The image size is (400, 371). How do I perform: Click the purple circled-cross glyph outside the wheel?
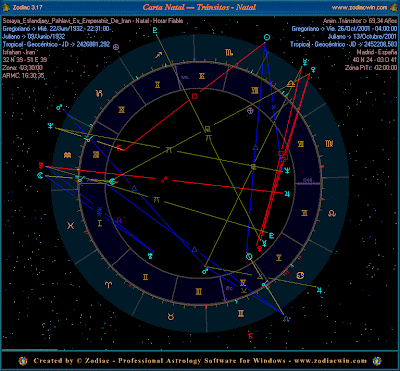point(116,47)
